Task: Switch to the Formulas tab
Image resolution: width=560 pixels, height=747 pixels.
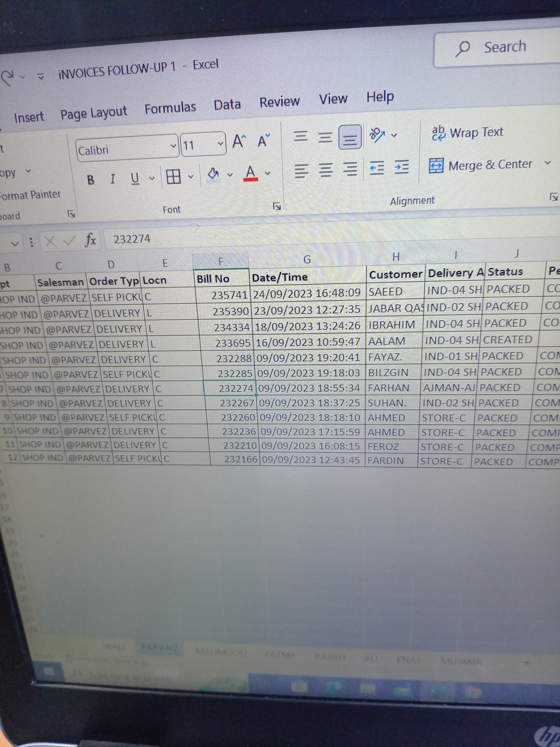Action: tap(170, 108)
